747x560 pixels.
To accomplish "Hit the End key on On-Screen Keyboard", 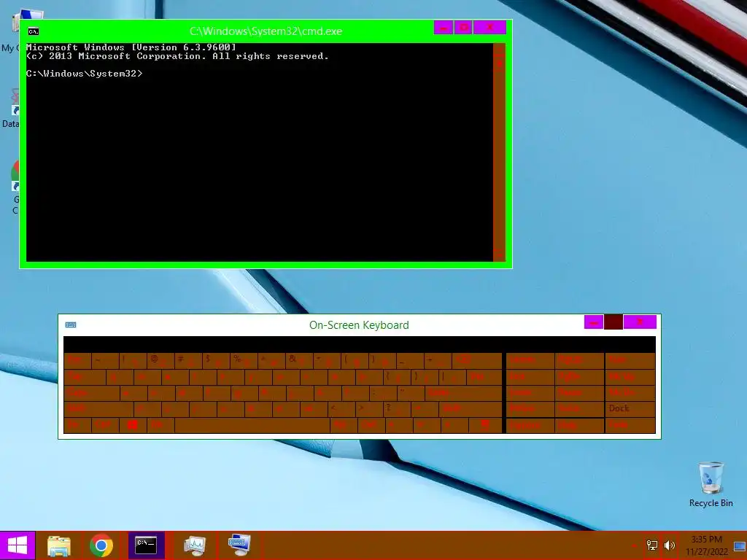I will pyautogui.click(x=530, y=377).
